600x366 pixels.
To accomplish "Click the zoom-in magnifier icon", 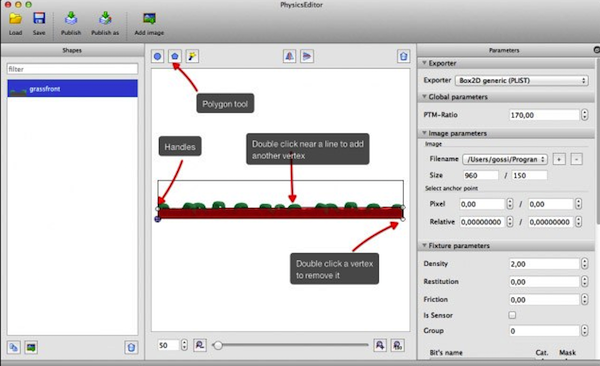I will (x=380, y=345).
